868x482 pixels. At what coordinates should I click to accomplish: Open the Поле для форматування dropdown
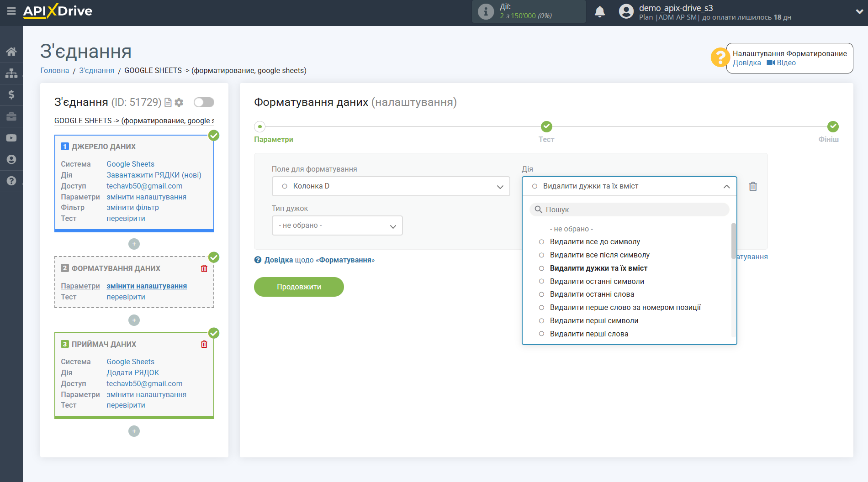pos(391,186)
